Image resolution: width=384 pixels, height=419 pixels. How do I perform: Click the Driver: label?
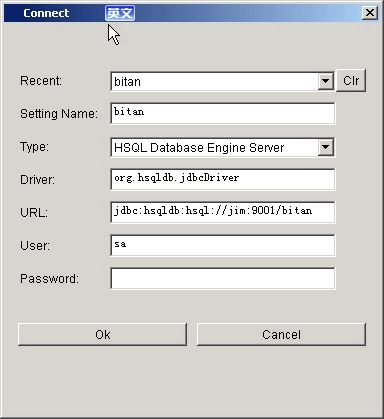[x=37, y=180]
